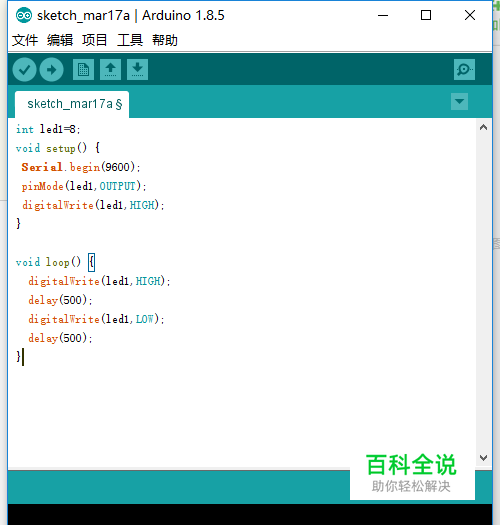This screenshot has height=525, width=500.
Task: Maximize the Arduino window
Action: 426,15
